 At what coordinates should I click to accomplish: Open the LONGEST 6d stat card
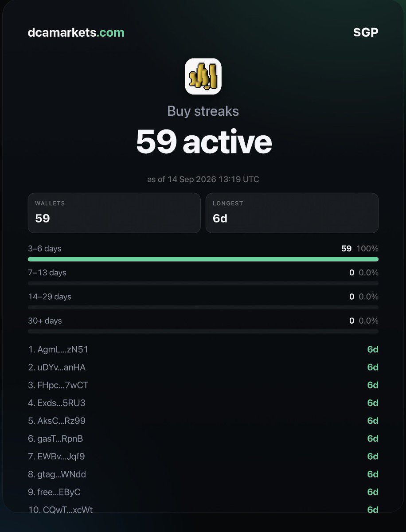coord(292,213)
